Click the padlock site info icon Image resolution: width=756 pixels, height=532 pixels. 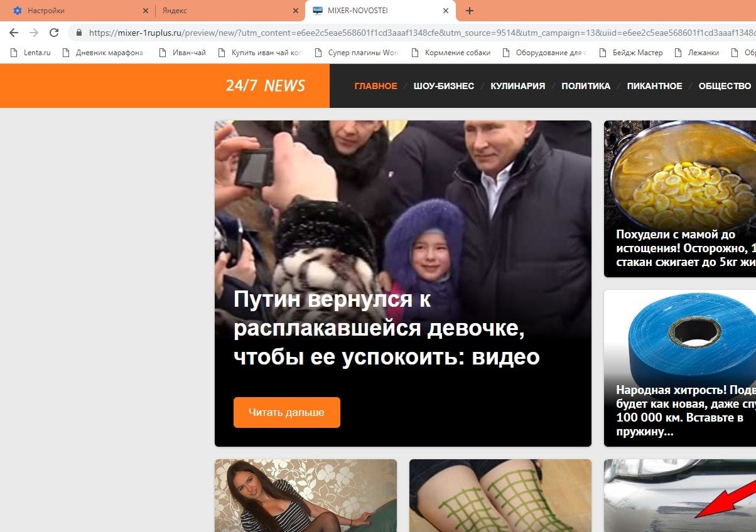pyautogui.click(x=78, y=33)
